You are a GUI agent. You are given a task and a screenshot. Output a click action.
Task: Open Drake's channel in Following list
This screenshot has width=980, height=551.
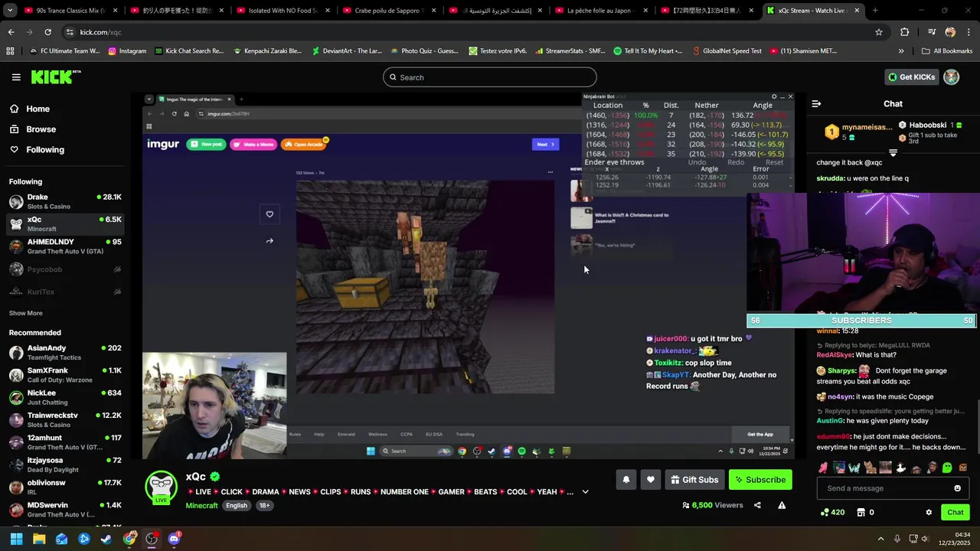65,201
